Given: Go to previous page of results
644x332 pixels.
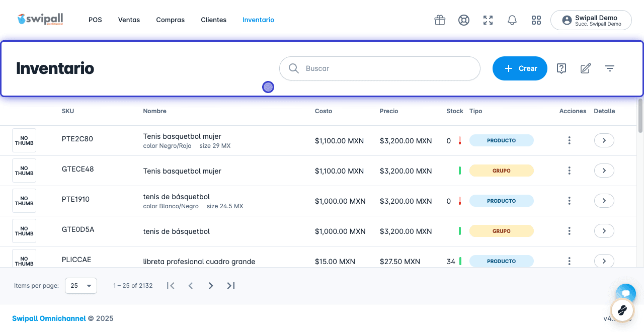Looking at the screenshot, I should click(x=191, y=286).
